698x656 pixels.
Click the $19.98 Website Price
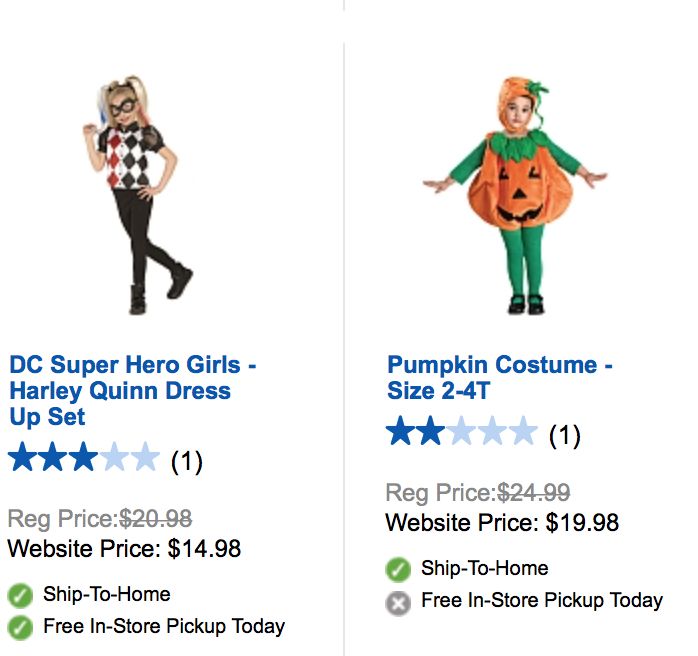(x=581, y=523)
